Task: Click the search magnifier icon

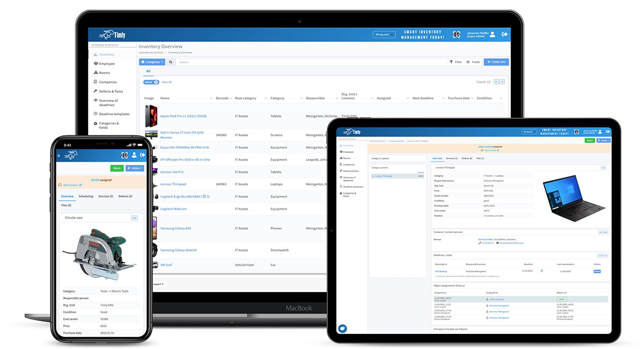Action: point(171,62)
